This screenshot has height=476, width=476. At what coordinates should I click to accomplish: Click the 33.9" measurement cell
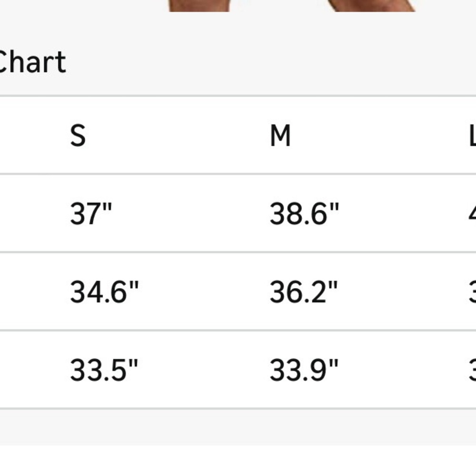(304, 370)
